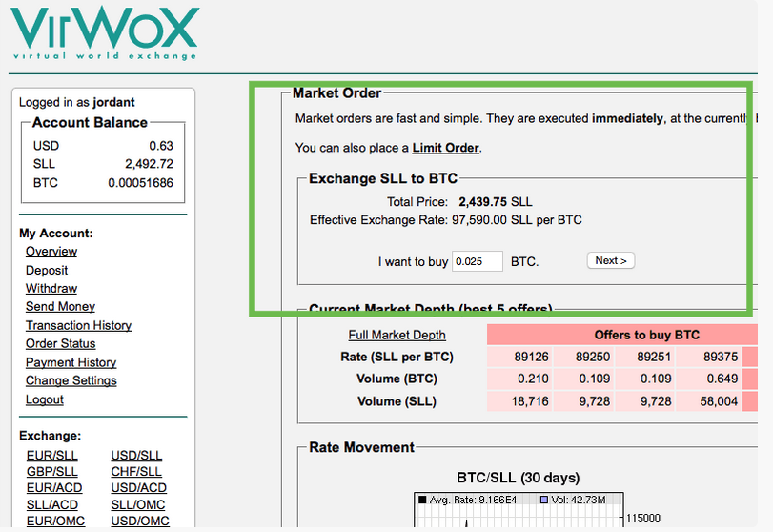
Task: Open the Deposit page link
Action: point(47,270)
